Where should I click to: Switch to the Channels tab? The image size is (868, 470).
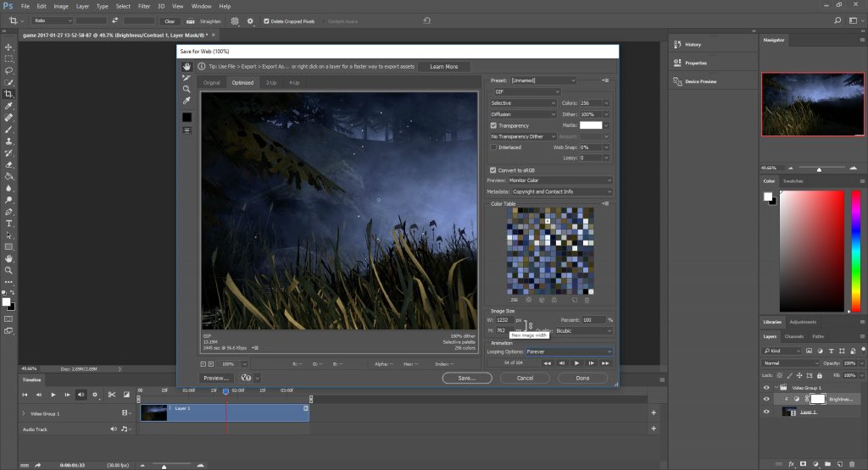pos(793,336)
